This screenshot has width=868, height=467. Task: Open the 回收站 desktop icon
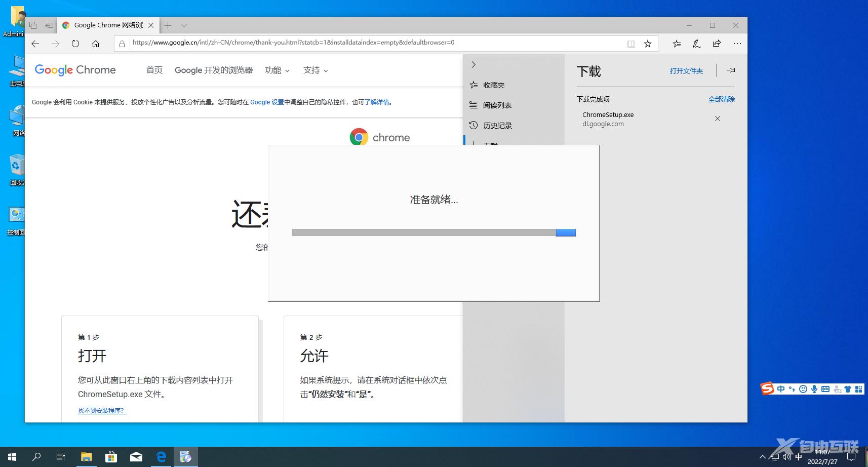coord(17,170)
